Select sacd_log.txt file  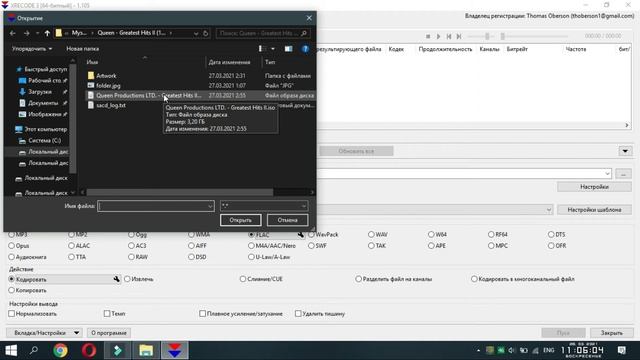pyautogui.click(x=111, y=105)
